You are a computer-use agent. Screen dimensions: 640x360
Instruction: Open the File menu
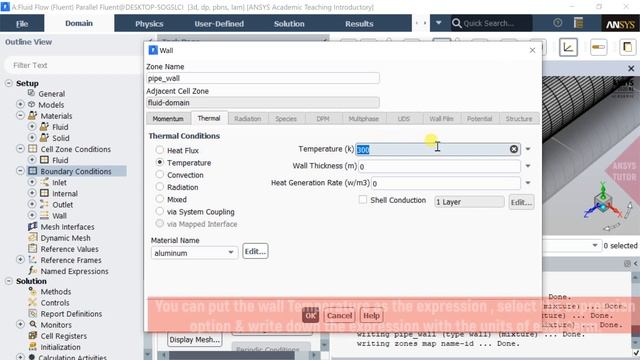coord(22,23)
